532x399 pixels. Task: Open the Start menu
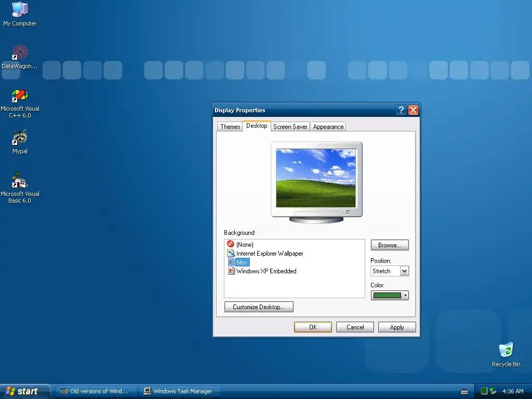24,391
